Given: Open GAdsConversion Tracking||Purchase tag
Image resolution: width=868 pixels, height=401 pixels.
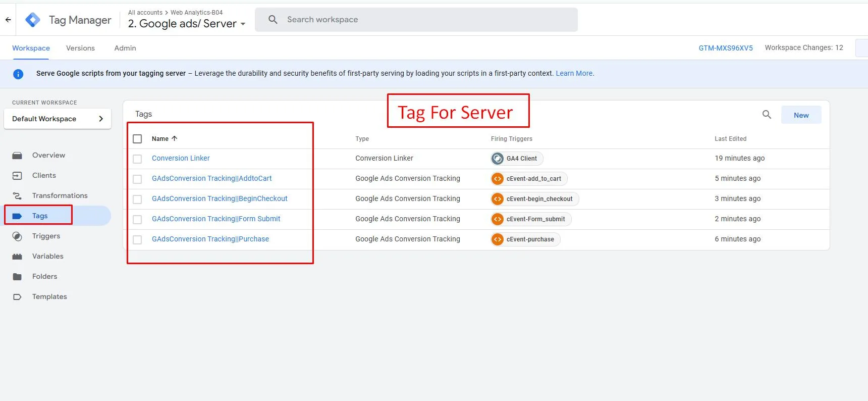Looking at the screenshot, I should pos(210,239).
